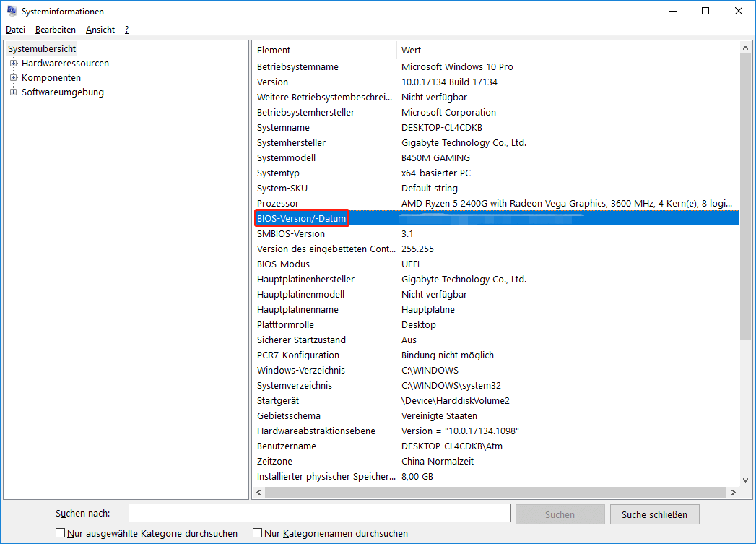Select the Systemtyp row
The height and width of the screenshot is (544, 756).
496,173
